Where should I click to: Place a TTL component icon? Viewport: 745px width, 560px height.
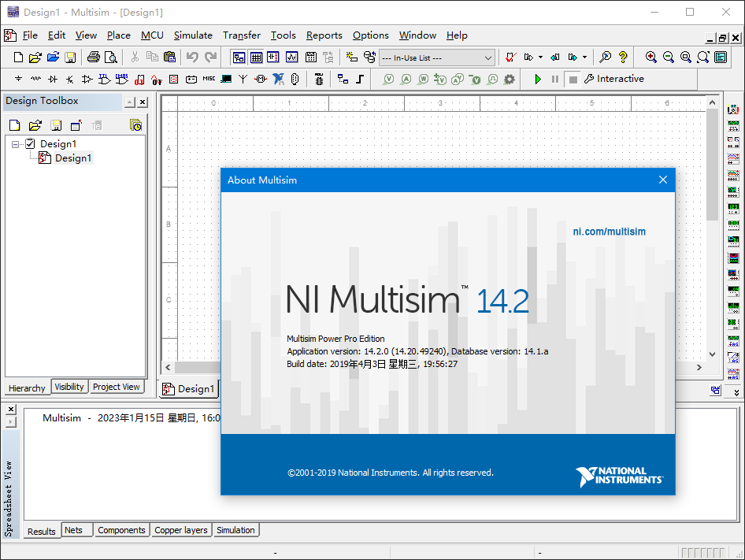(104, 79)
